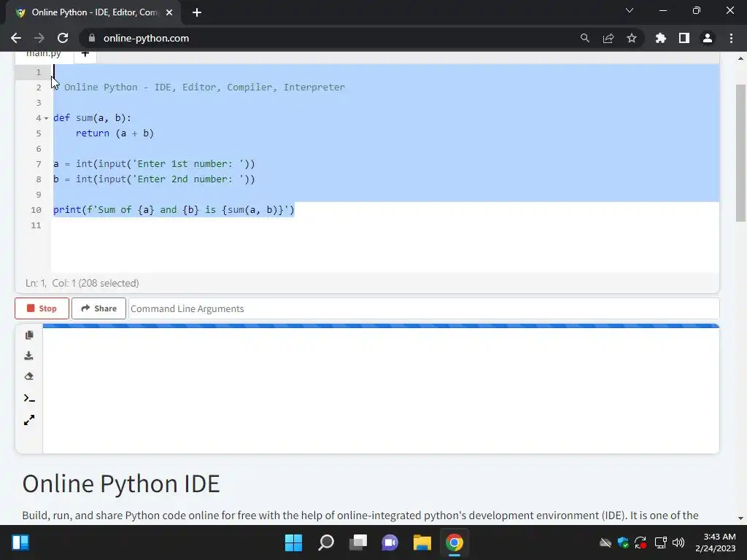Screen dimensions: 747x560
Task: Click the 'Enter 2nd number' code line
Action: (155, 179)
